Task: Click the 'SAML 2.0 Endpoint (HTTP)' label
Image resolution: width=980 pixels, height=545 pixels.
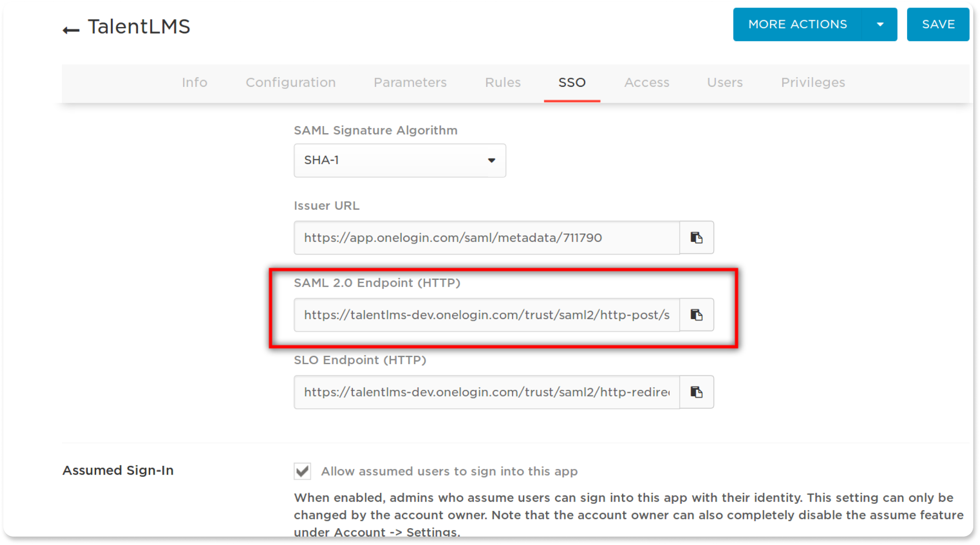Action: pyautogui.click(x=377, y=283)
